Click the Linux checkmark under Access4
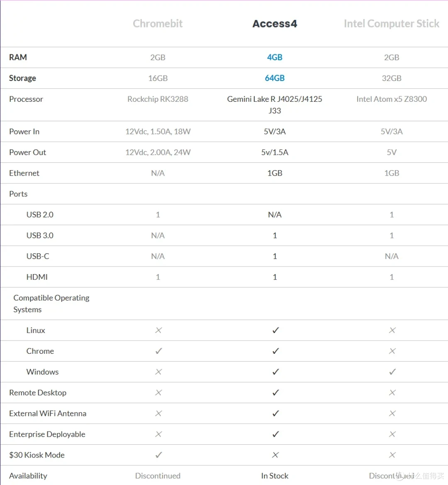This screenshot has height=485, width=448. [x=275, y=331]
